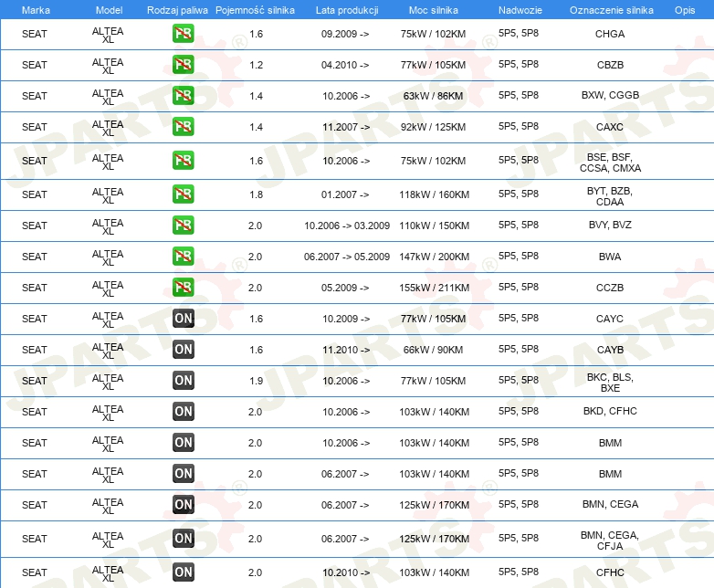Click the 155kW / 211KM power value
Viewport: 714px width, 588px height.
pos(434,288)
